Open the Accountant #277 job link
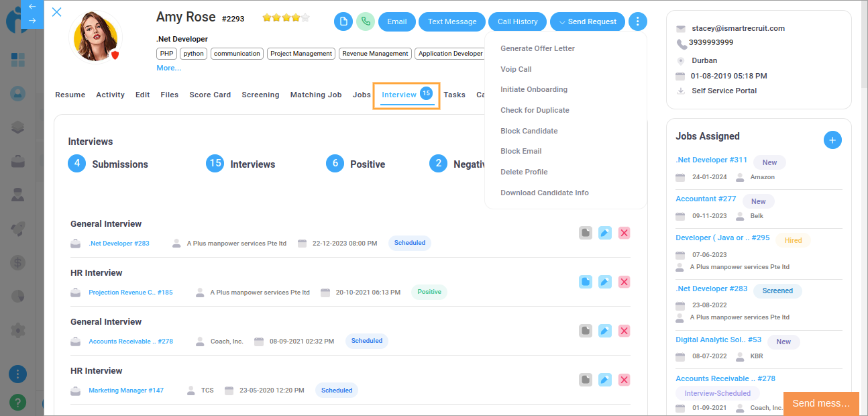Image resolution: width=868 pixels, height=416 pixels. [x=706, y=199]
